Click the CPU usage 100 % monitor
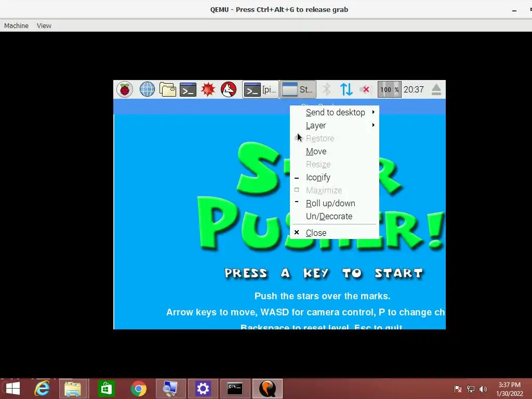The image size is (532, 399). [x=389, y=89]
